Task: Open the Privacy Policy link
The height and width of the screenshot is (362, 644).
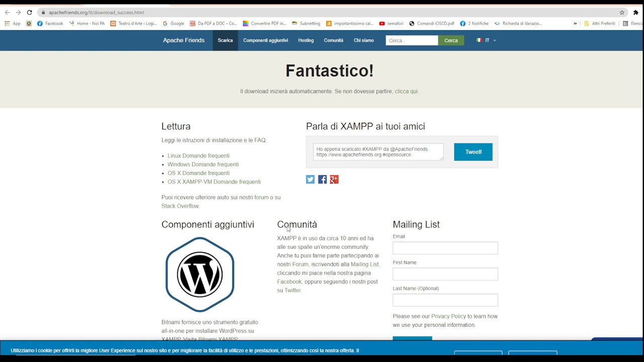Action: click(x=448, y=316)
